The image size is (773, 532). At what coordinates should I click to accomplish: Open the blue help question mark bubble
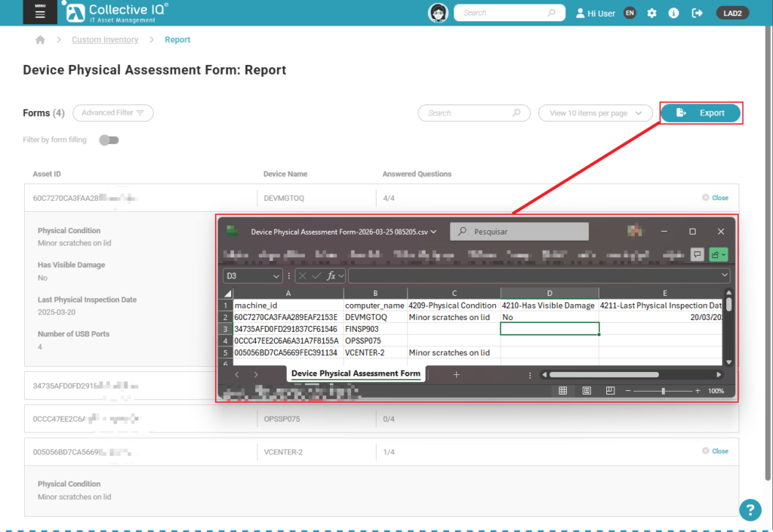749,510
